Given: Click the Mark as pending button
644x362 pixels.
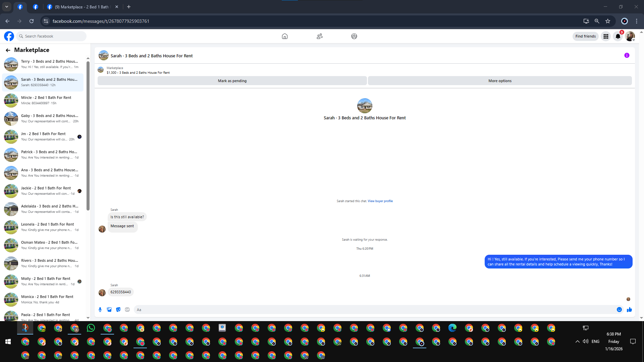Looking at the screenshot, I should point(232,81).
